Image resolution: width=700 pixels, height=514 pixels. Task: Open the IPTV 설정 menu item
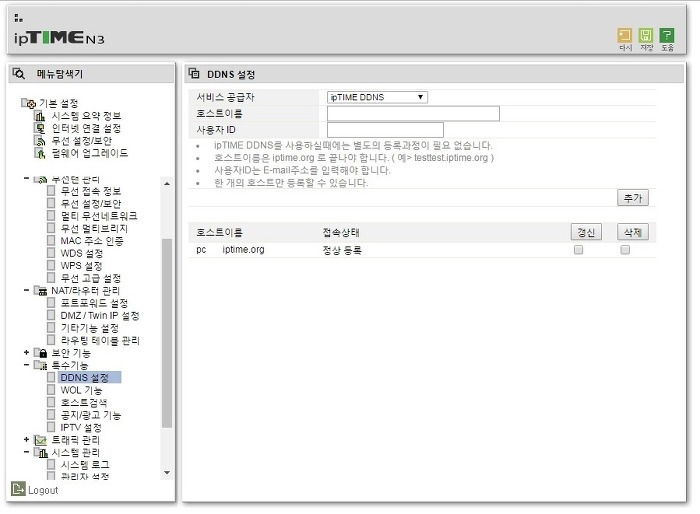81,428
